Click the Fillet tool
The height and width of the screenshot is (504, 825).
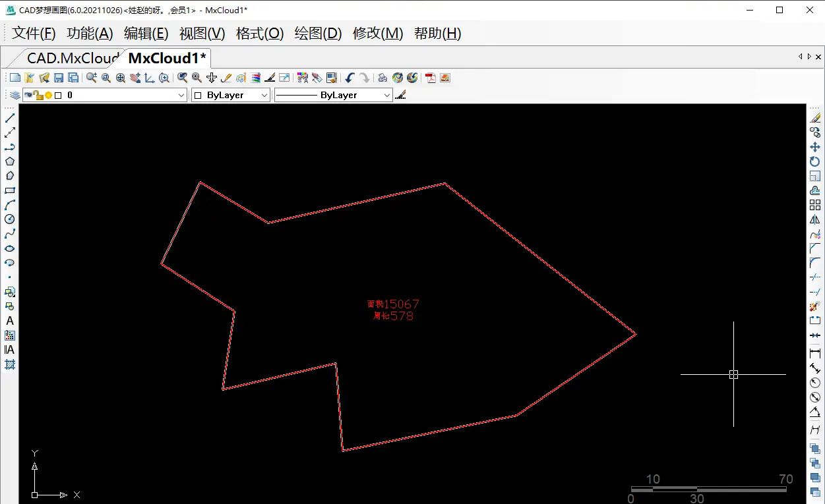815,263
